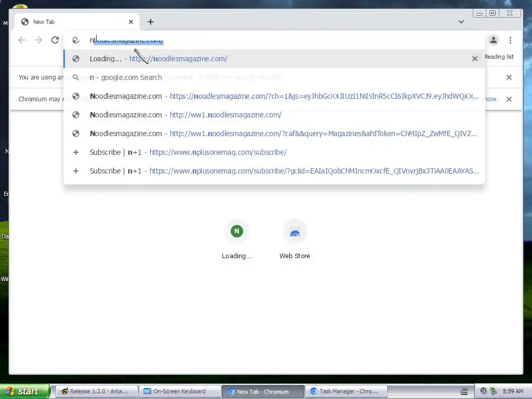Switch to Task Manager taskbar item
This screenshot has width=532, height=399.
(346, 391)
